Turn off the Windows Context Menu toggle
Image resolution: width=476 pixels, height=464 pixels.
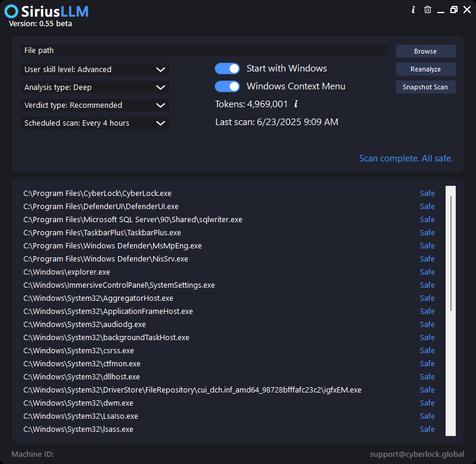[227, 86]
